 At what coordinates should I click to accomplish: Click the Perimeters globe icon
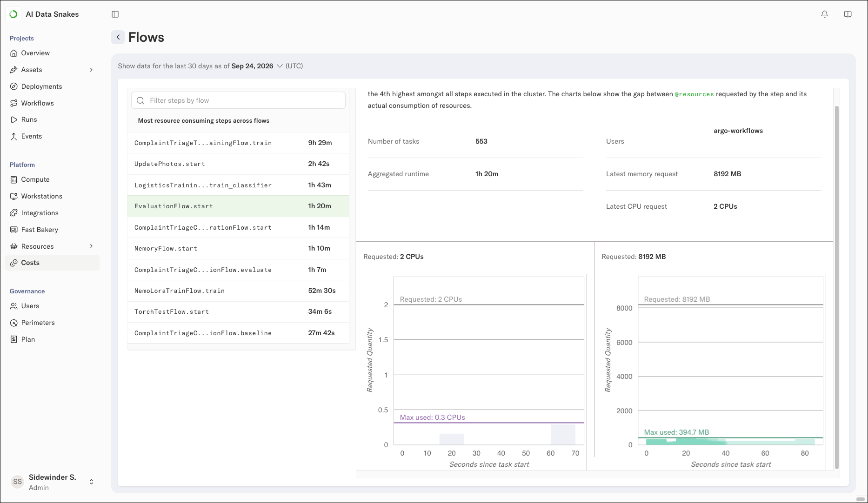coord(14,323)
